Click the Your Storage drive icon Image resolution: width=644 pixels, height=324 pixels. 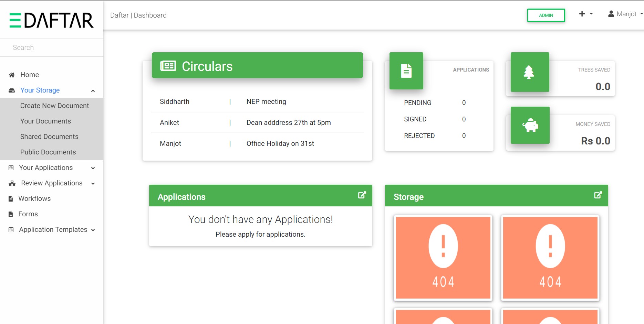(12, 90)
